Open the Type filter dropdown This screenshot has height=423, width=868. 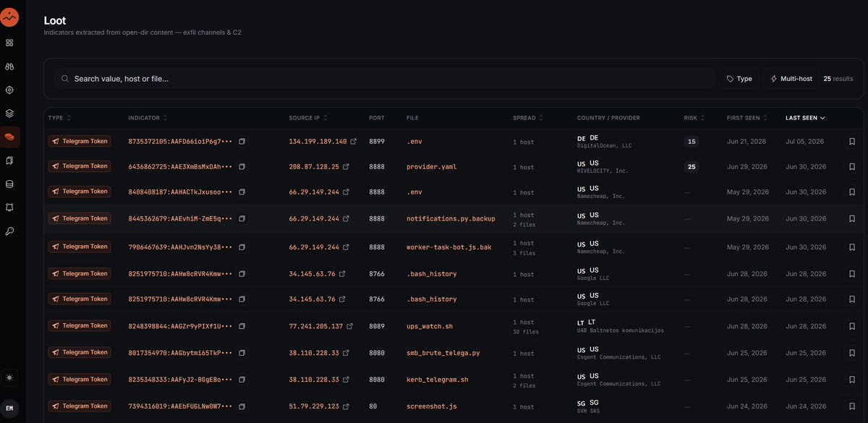click(739, 79)
